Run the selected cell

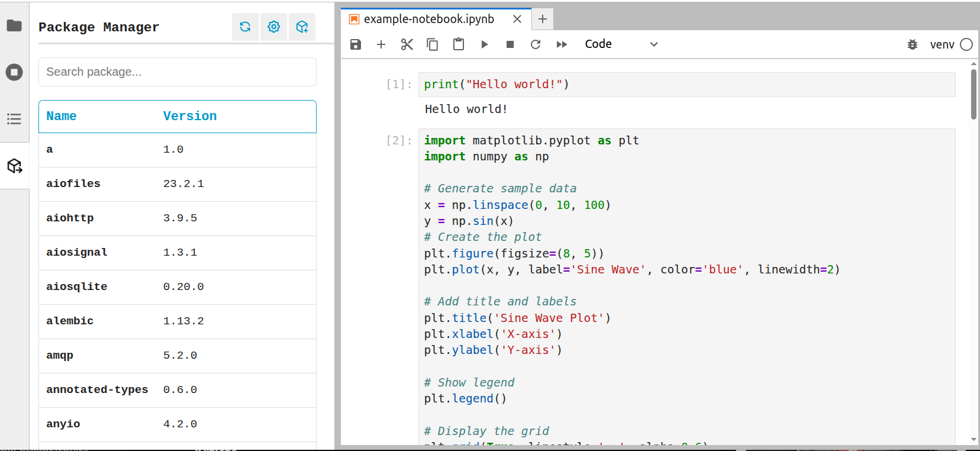pyautogui.click(x=485, y=44)
